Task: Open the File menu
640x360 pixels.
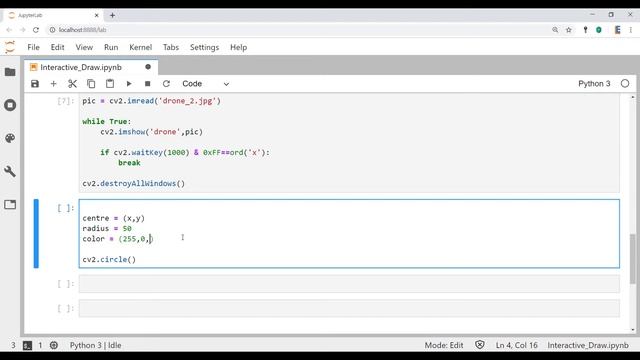Action: click(33, 47)
